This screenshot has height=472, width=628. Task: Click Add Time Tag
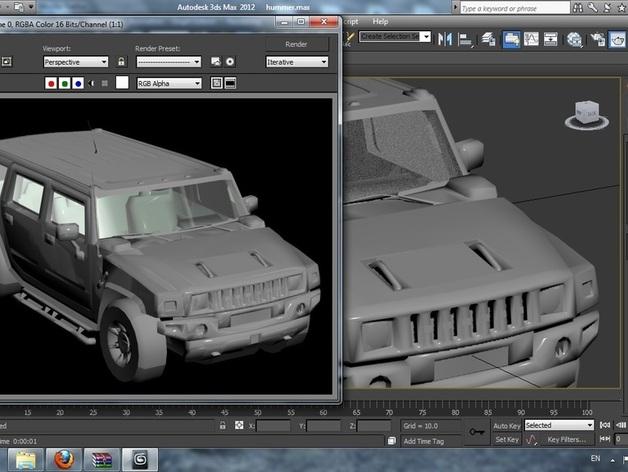(x=423, y=441)
